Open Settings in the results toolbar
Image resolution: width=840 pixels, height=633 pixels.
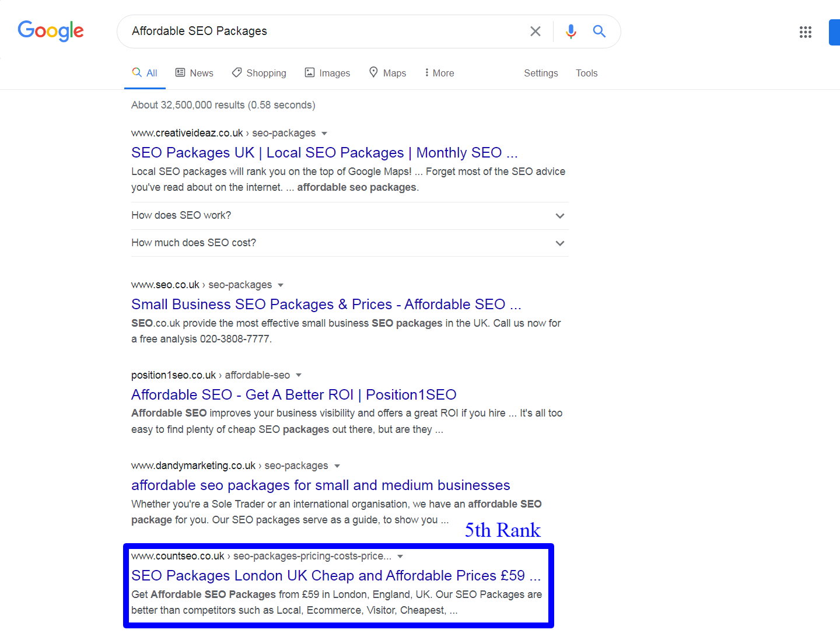click(541, 73)
